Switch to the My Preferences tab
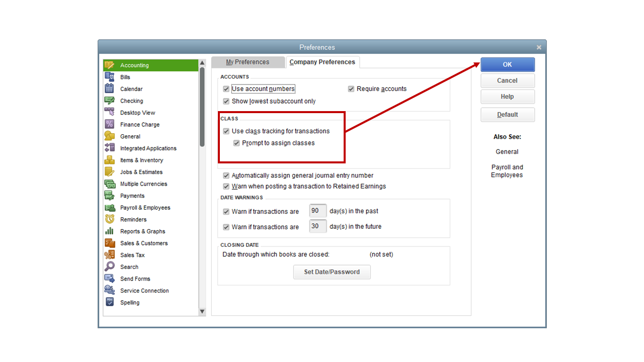The image size is (644, 362). (x=248, y=62)
